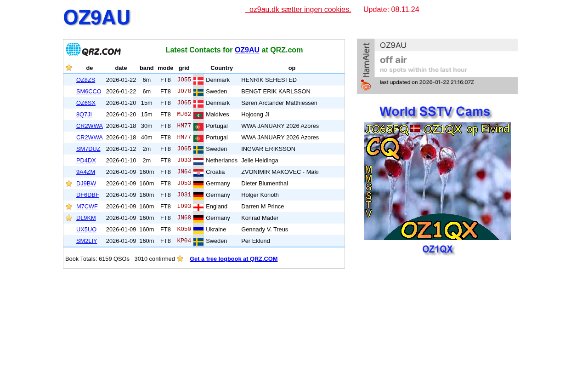The image size is (588, 368).
Task: Follow the DF6DBF callsign link
Action: point(88,195)
